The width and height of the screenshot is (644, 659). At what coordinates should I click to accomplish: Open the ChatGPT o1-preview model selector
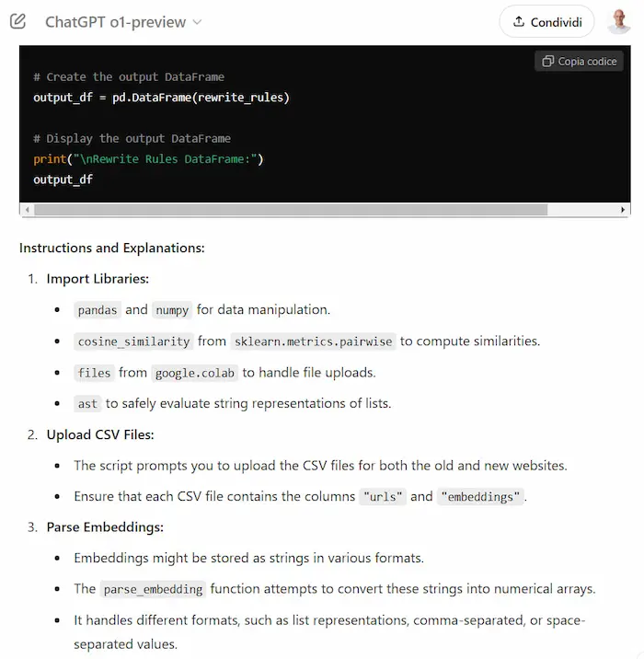(123, 22)
